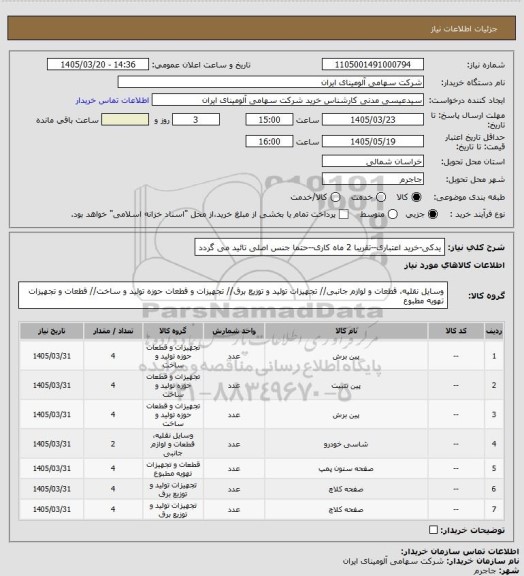Viewport: 524px width, 576px height.
Task: Click the price validity date 1405/05/19
Action: 373,141
